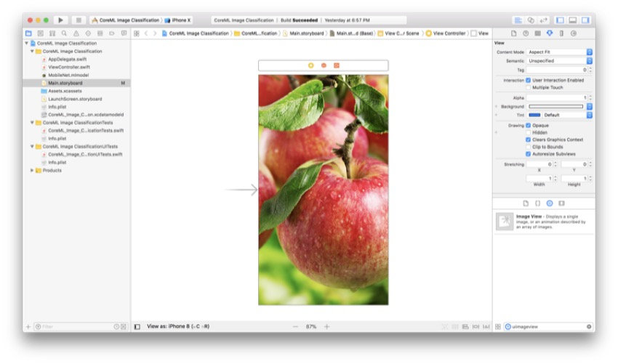This screenshot has height=364, width=618.
Task: Go back in editor history
Action: click(146, 33)
